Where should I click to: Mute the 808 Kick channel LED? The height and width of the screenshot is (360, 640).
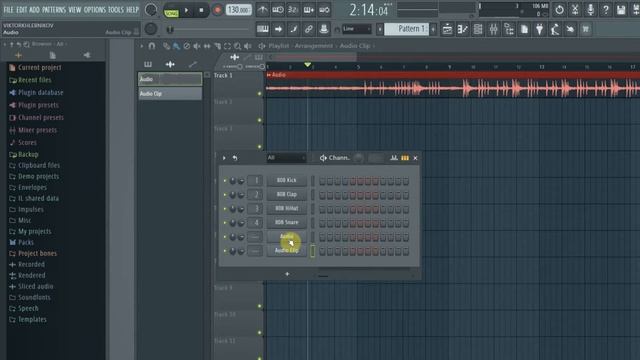(225, 180)
